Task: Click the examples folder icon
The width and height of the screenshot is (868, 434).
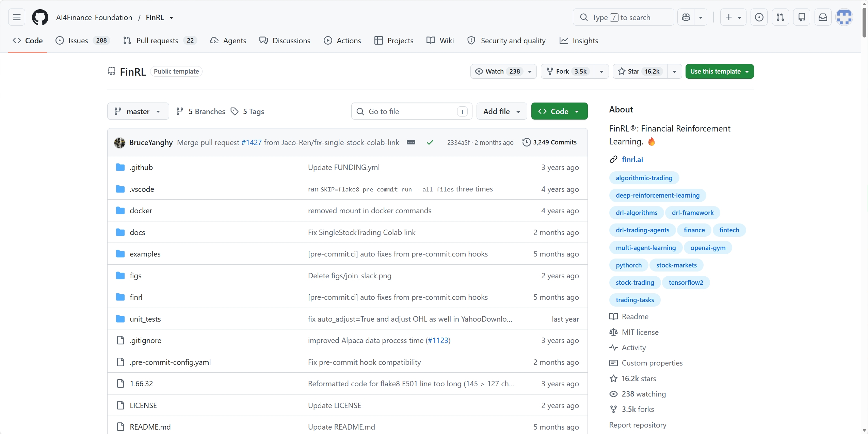Action: coord(120,254)
